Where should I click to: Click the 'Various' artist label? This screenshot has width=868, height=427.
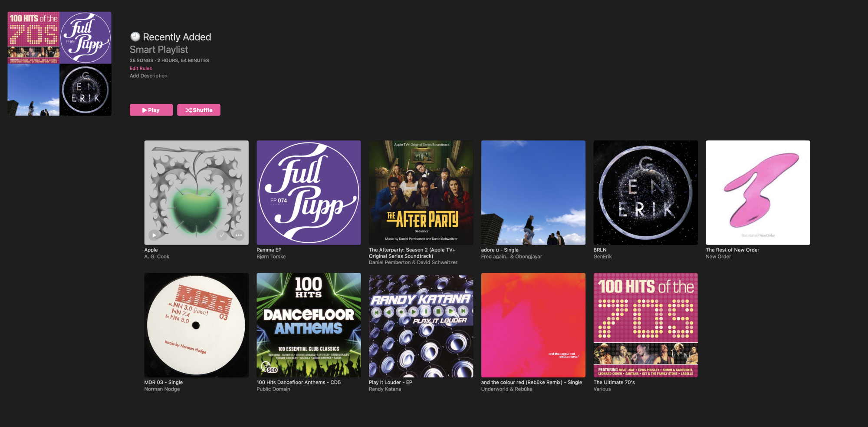coord(602,389)
